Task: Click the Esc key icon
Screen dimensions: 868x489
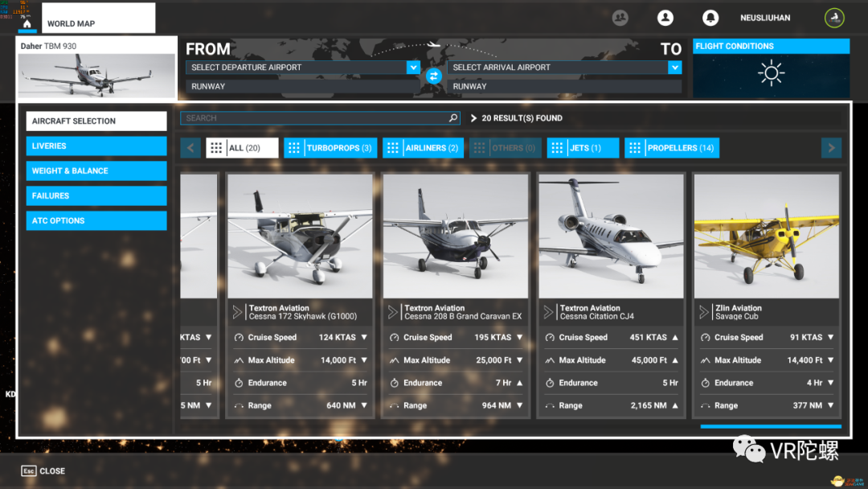Action: [x=29, y=471]
